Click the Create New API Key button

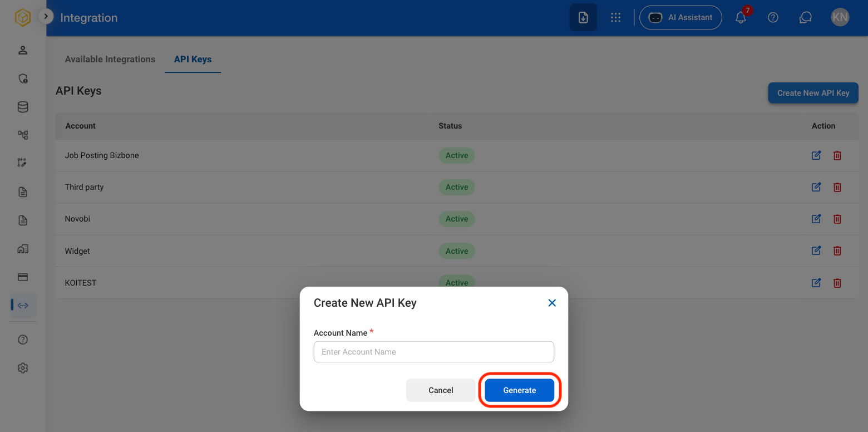(x=813, y=93)
